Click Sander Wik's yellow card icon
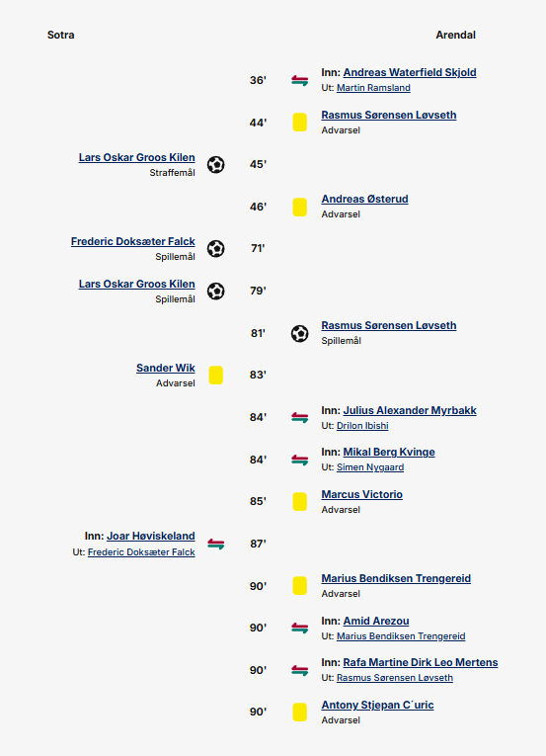Screen dimensions: 546x756 pyautogui.click(x=216, y=376)
